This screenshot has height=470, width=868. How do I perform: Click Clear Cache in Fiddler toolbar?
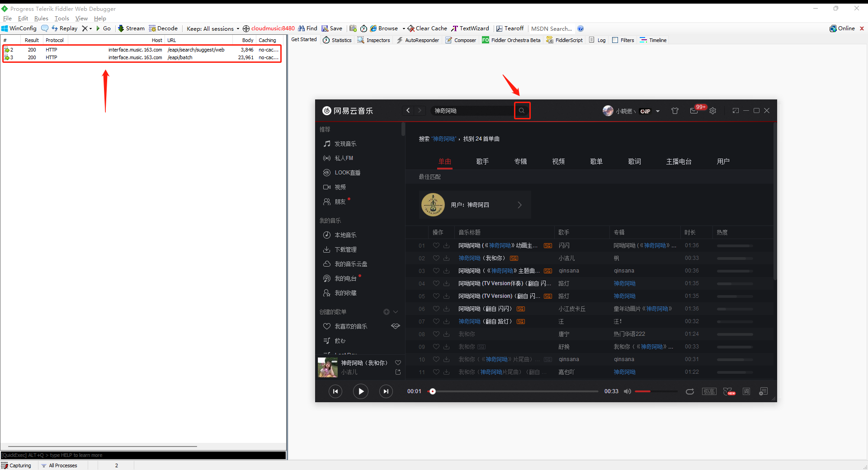click(427, 28)
